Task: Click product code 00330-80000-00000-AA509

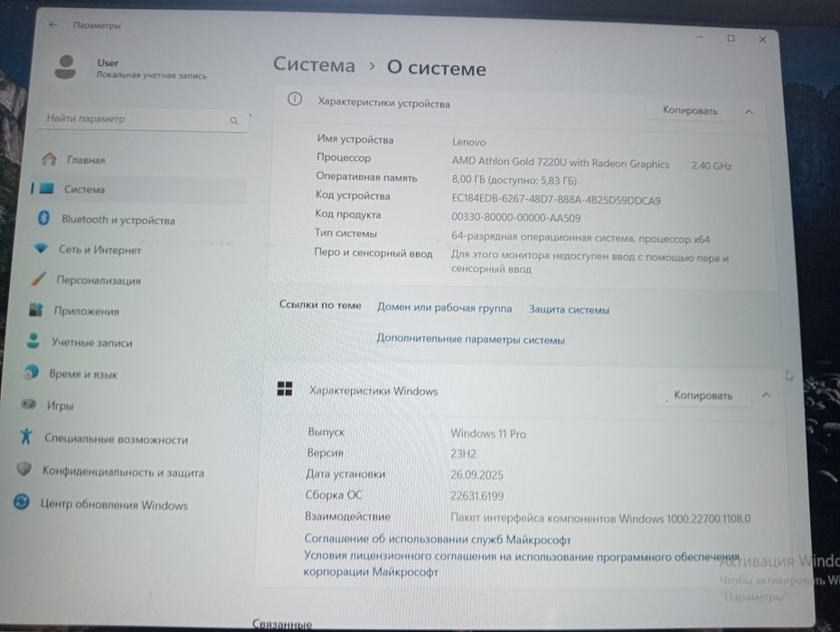Action: (516, 218)
